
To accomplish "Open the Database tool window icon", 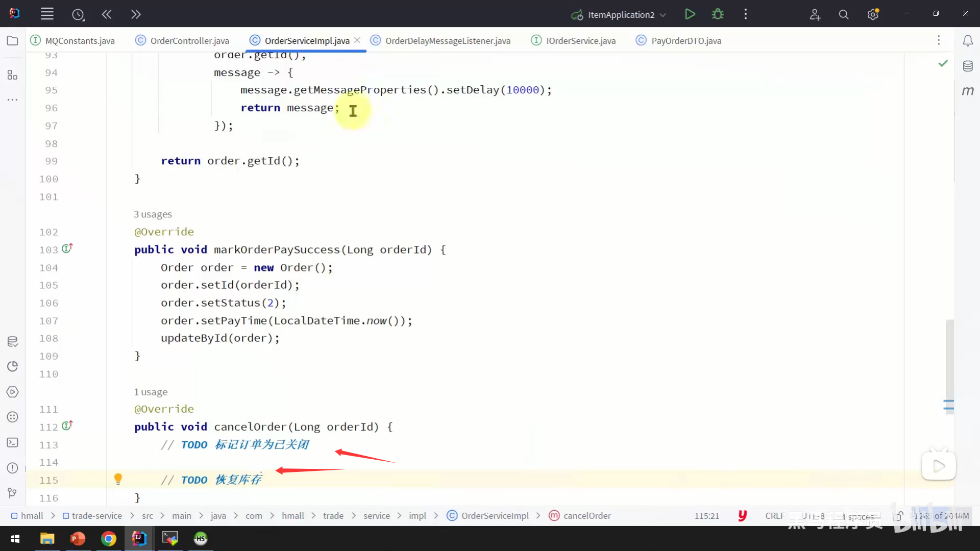I will pyautogui.click(x=968, y=66).
